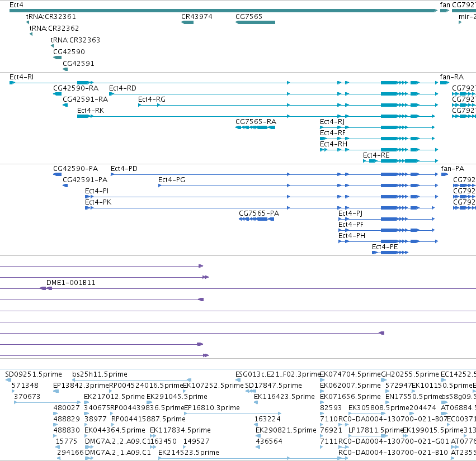Viewport: 476px width, 461px height.
Task: Select EST bs25h11.5prime label
Action: click(100, 374)
